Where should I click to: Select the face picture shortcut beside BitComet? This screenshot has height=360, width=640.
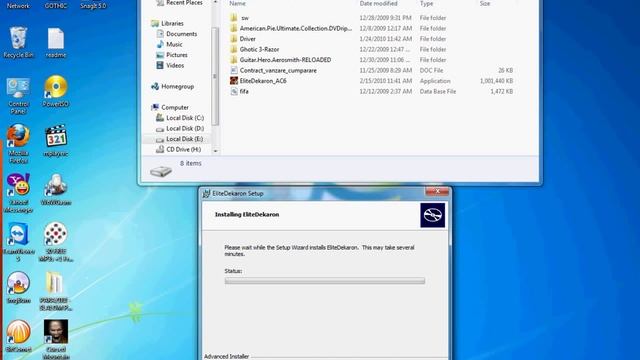56,339
